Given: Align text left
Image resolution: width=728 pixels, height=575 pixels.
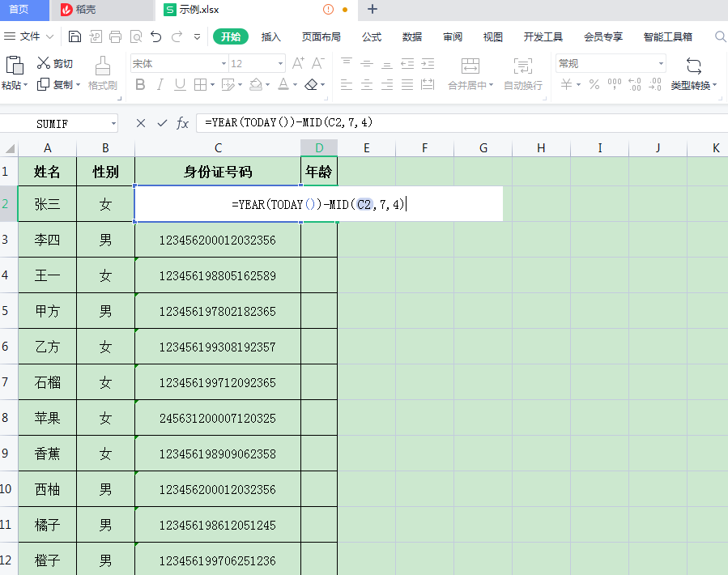Looking at the screenshot, I should coord(347,84).
